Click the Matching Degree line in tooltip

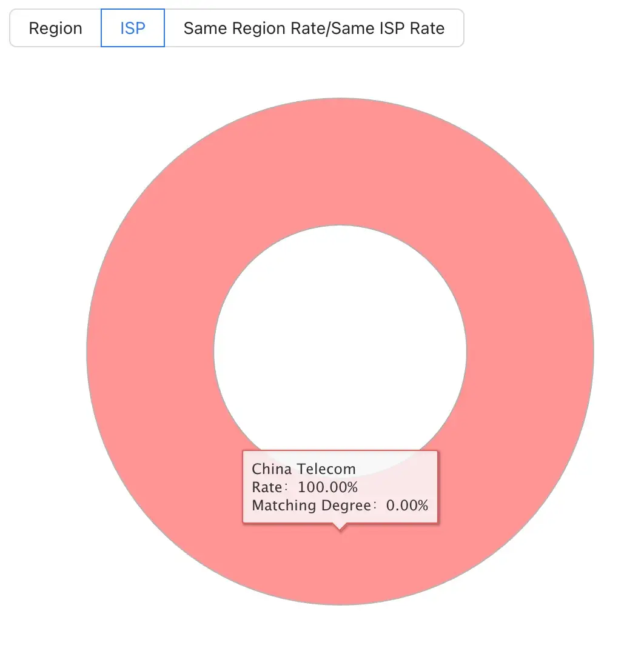pyautogui.click(x=340, y=505)
